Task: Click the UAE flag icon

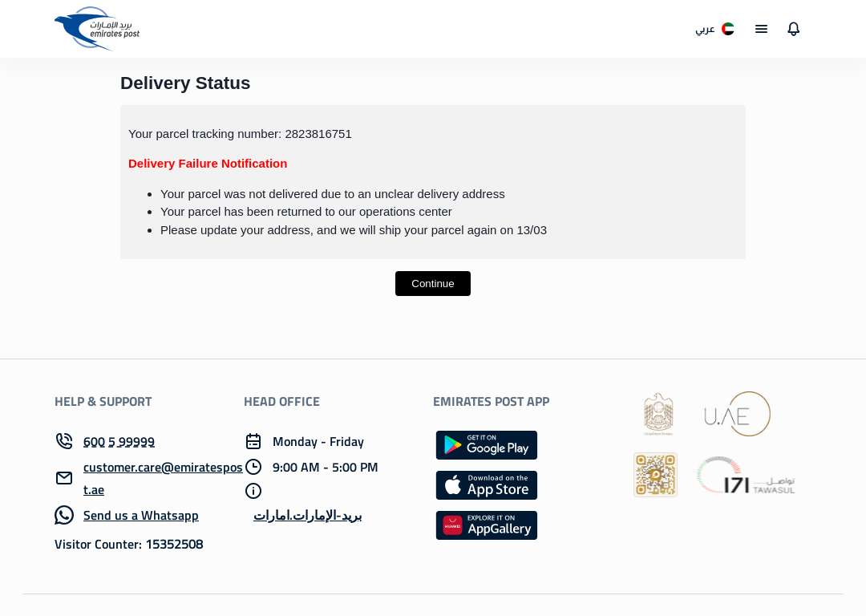Action: click(728, 29)
